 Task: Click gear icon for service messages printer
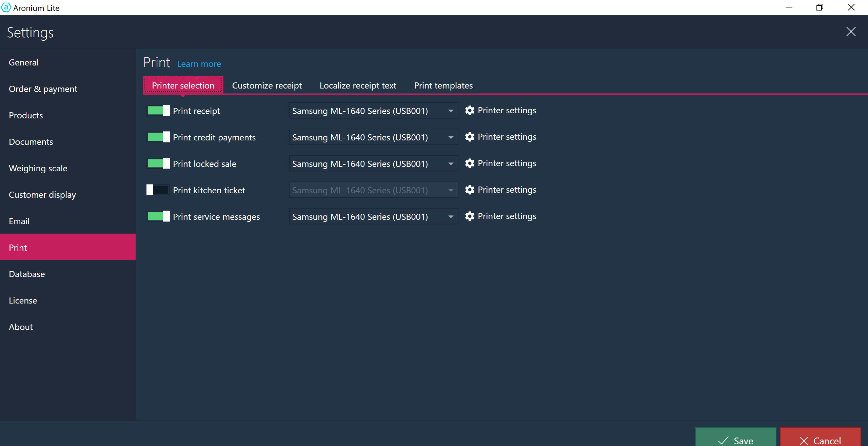pyautogui.click(x=470, y=216)
